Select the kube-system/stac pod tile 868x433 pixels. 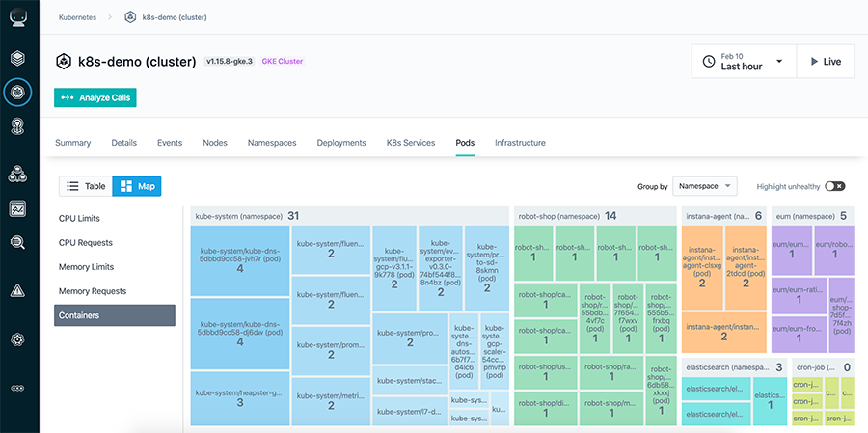[x=410, y=380]
